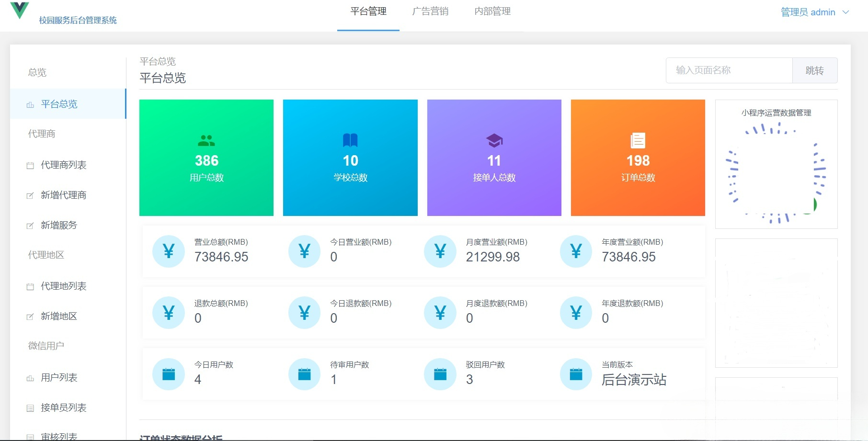Switch to the 广告营销 tab

tap(430, 11)
